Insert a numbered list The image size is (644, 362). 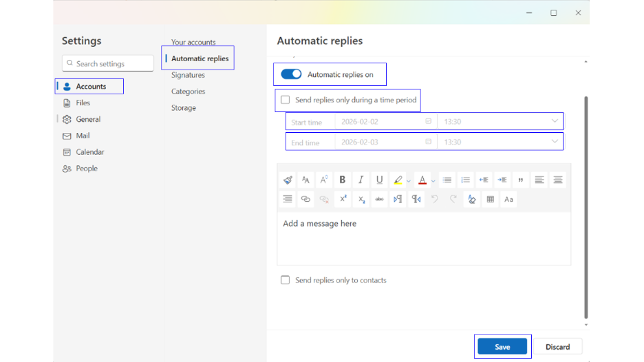(465, 180)
